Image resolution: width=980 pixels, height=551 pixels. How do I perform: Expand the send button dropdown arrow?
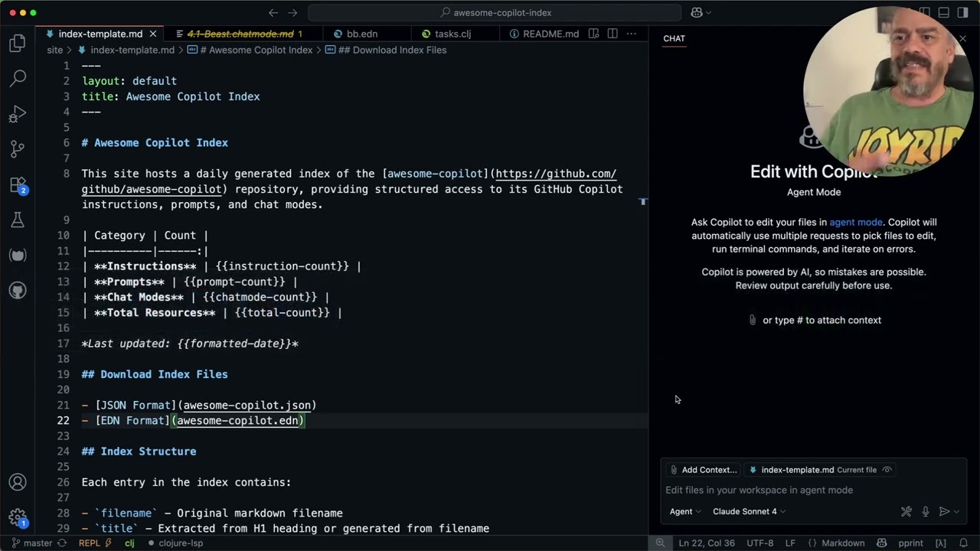(957, 512)
